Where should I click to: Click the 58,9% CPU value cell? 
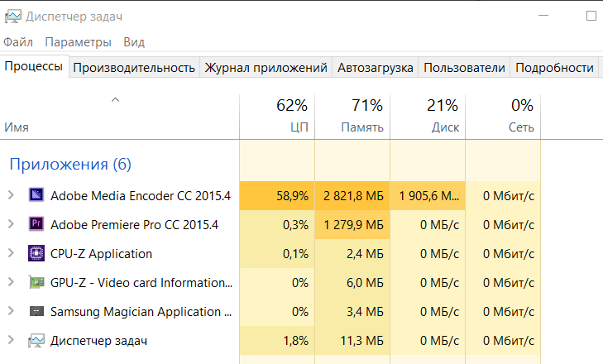(x=277, y=195)
